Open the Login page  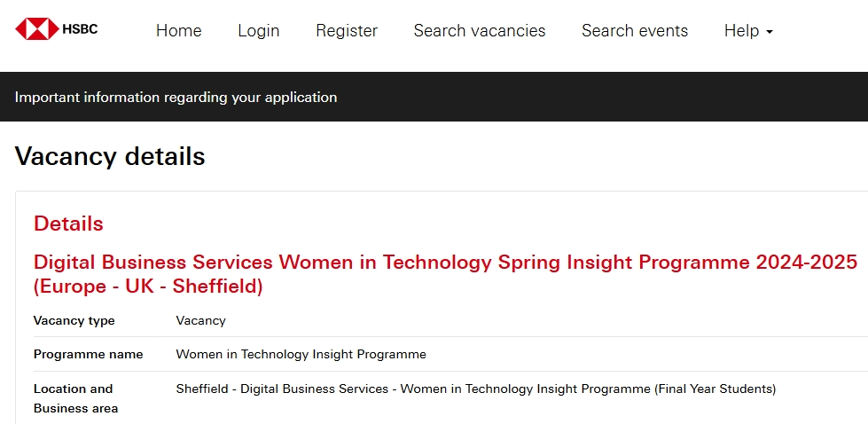[259, 30]
